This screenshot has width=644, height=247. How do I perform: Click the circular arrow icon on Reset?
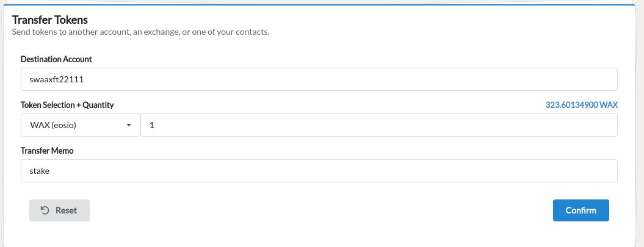coord(45,210)
